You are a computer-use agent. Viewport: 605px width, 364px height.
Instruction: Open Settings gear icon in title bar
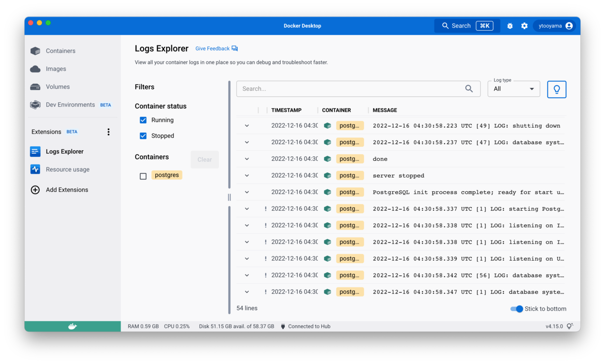click(524, 26)
